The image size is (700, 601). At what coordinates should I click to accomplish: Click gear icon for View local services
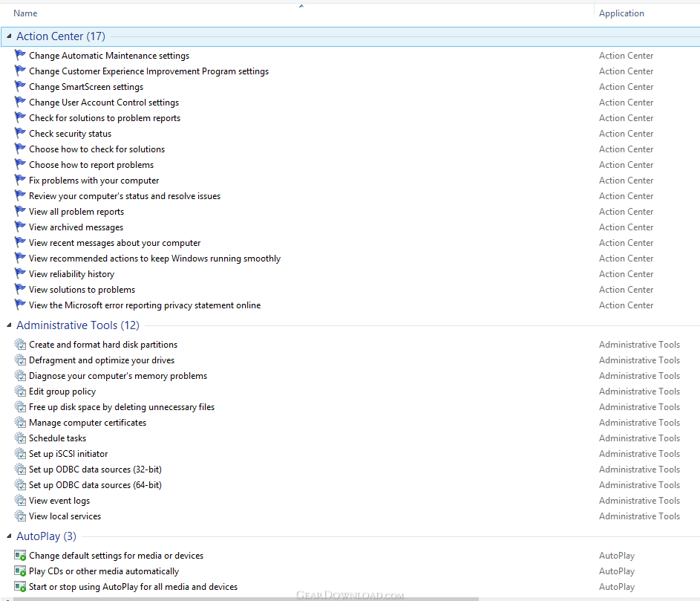tap(20, 516)
